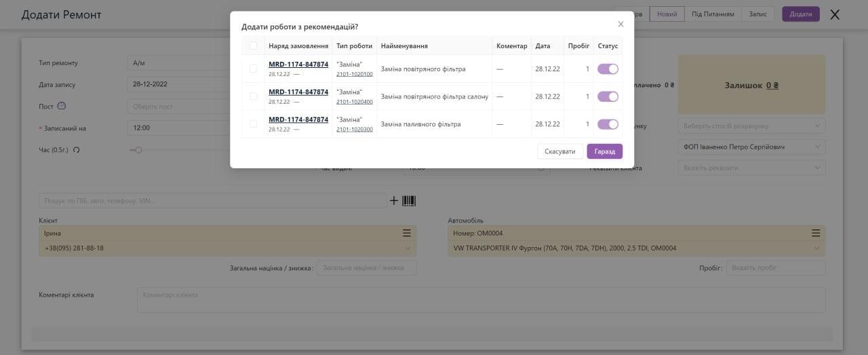This screenshot has width=868, height=355.
Task: Open the hamburger menu in Автомобіль card
Action: [x=816, y=233]
